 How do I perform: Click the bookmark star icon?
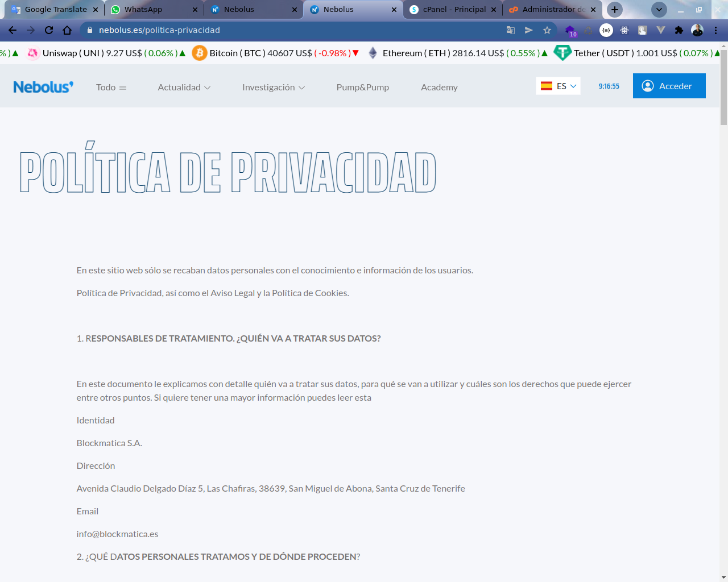click(547, 30)
